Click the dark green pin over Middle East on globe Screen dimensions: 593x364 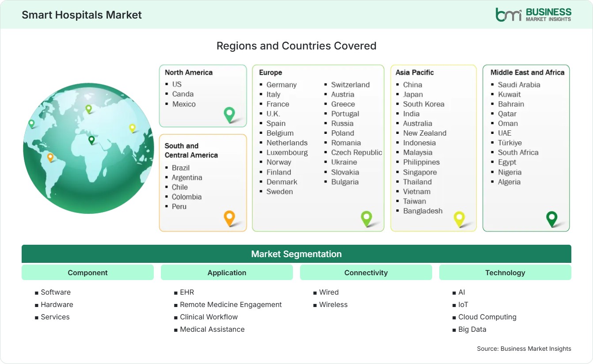coord(91,140)
